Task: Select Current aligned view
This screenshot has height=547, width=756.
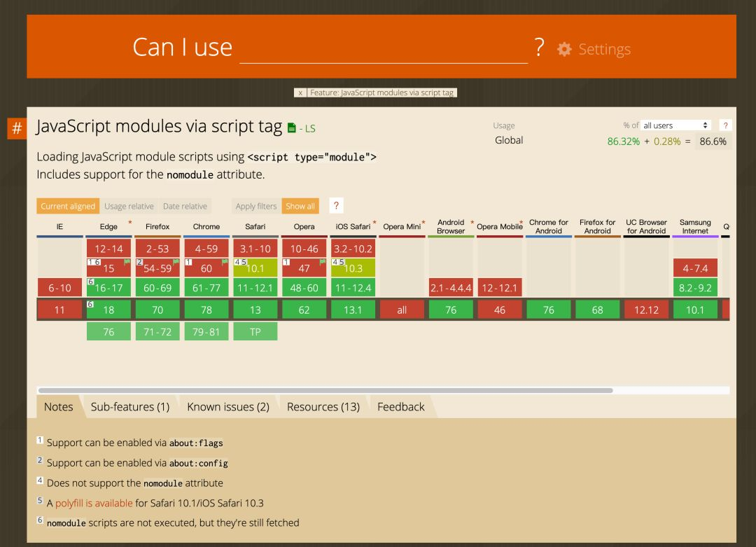Action: click(x=68, y=206)
